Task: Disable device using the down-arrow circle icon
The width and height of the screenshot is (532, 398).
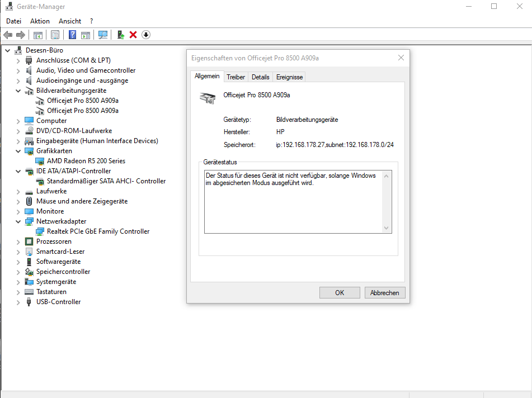Action: [146, 35]
